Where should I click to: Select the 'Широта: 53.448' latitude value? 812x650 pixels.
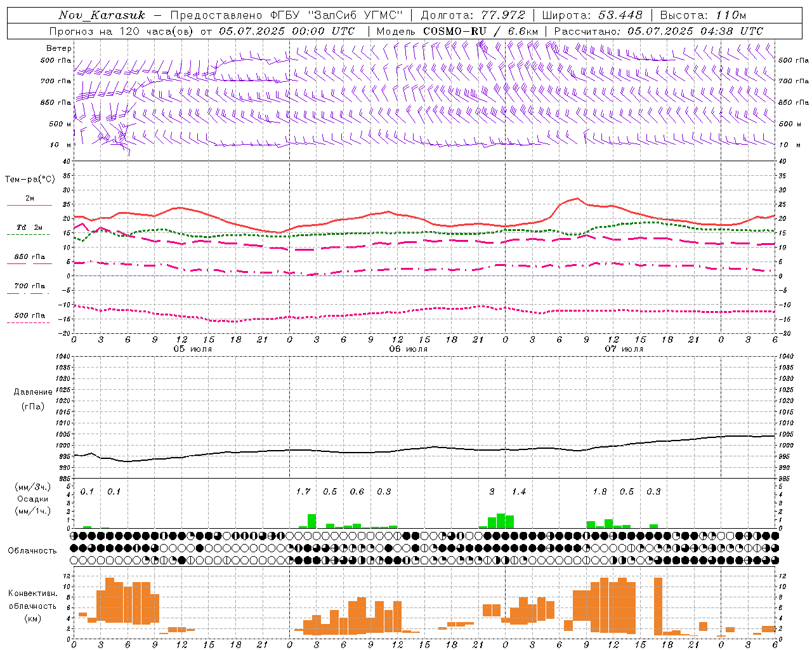(592, 15)
